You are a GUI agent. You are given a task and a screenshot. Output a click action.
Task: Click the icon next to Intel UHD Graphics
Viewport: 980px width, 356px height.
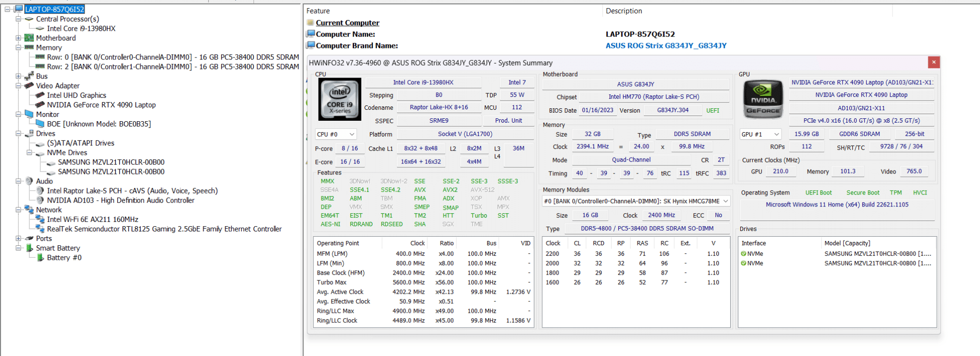40,95
